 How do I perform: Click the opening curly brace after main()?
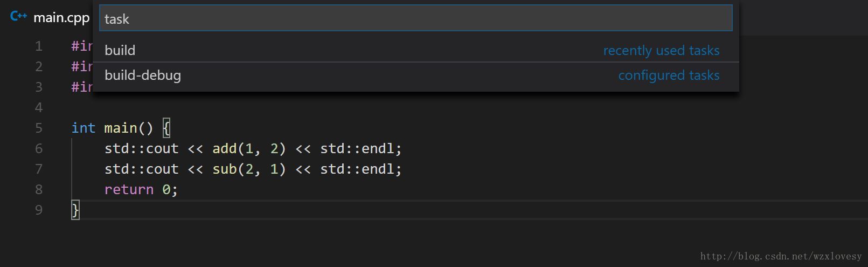166,128
